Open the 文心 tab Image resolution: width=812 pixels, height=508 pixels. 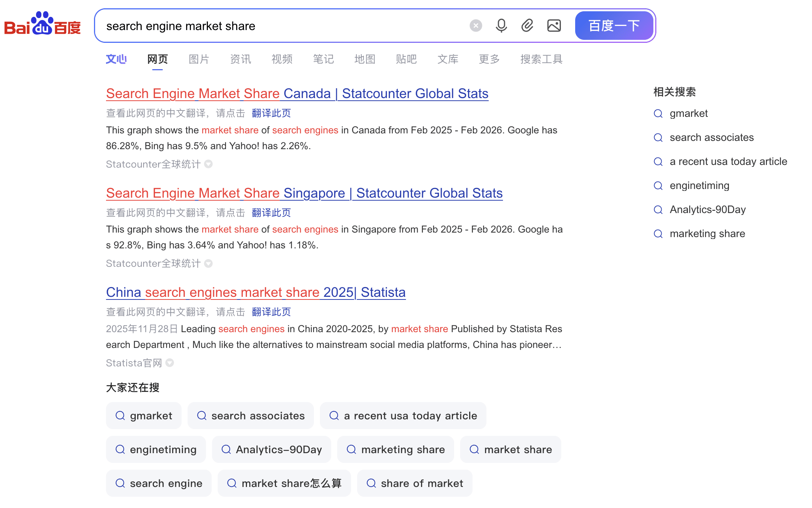(116, 59)
